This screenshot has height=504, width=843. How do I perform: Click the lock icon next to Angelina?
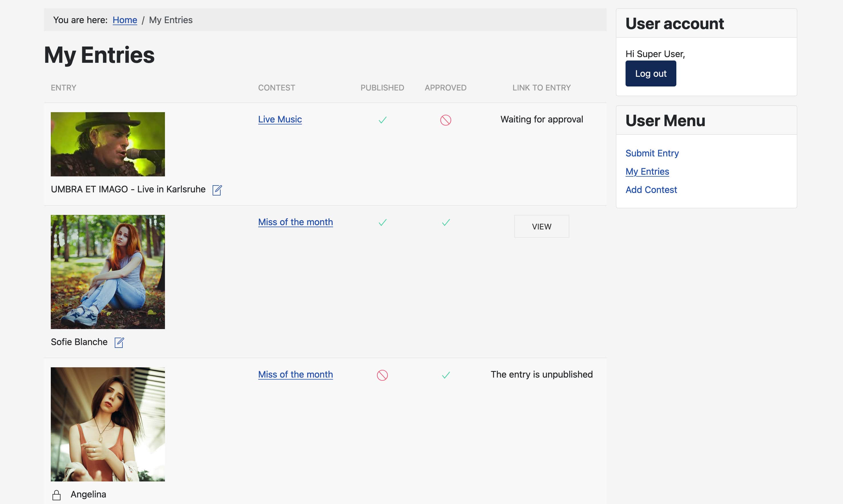pos(57,495)
